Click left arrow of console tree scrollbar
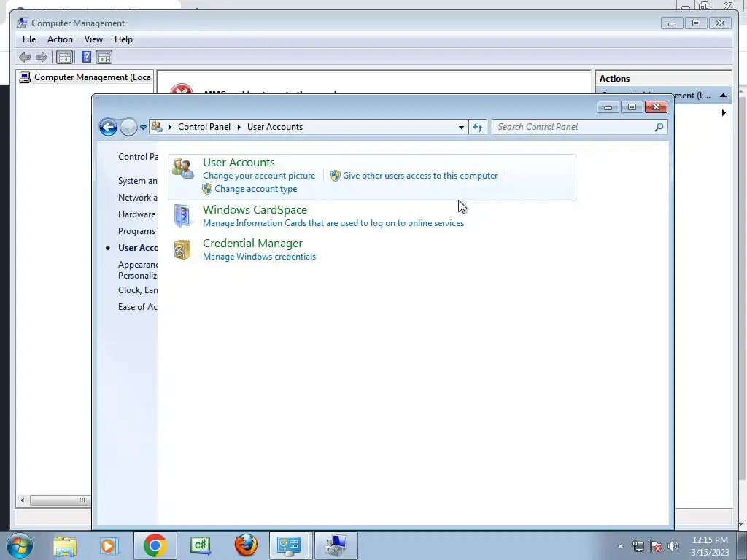Image resolution: width=747 pixels, height=560 pixels. (23, 500)
